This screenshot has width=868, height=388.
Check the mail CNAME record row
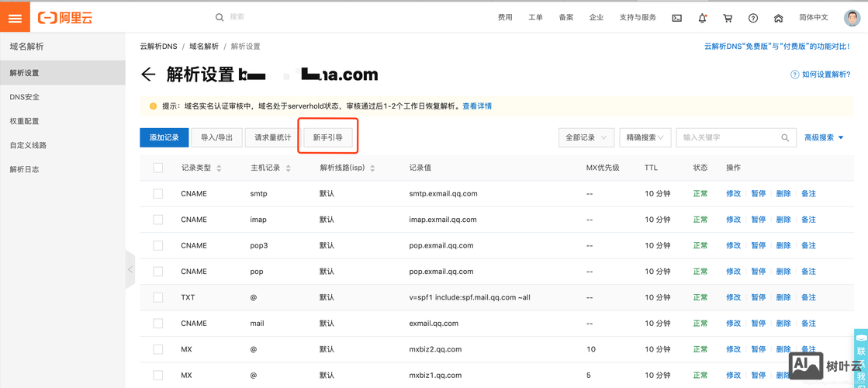click(157, 324)
